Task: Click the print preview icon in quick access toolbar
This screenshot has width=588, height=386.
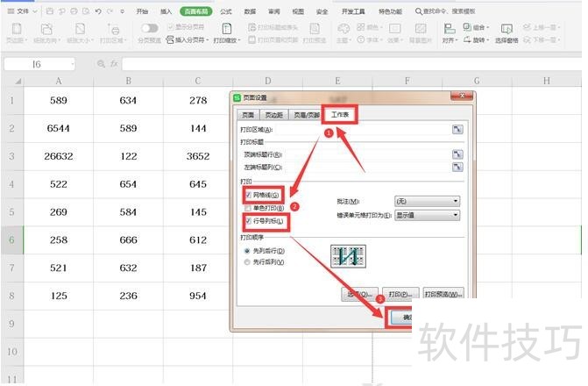Action: (x=86, y=11)
